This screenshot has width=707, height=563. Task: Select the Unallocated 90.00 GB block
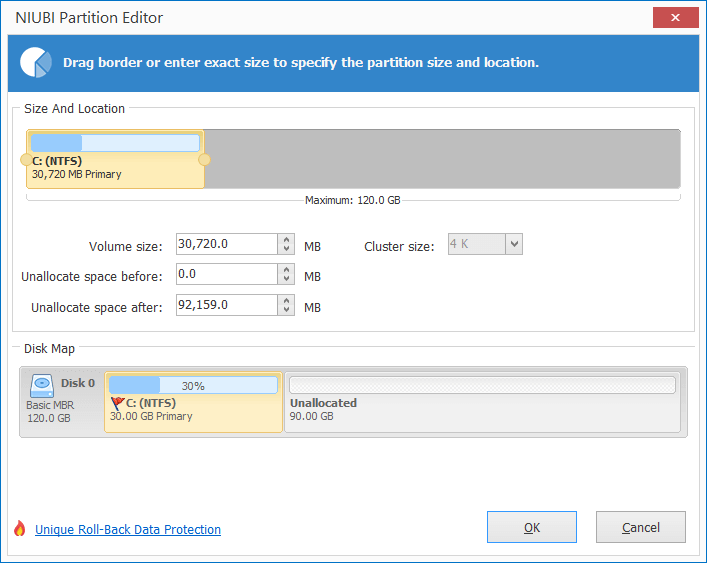[x=482, y=402]
